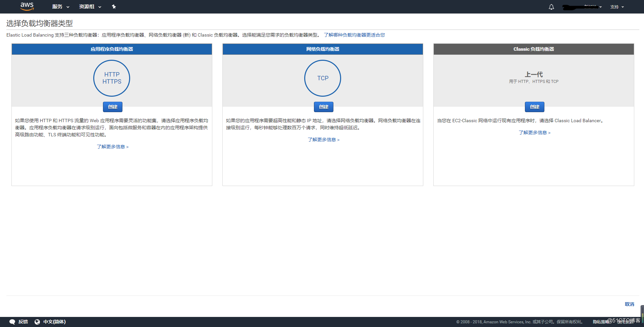
Task: Open the notifications bell icon
Action: pyautogui.click(x=551, y=7)
